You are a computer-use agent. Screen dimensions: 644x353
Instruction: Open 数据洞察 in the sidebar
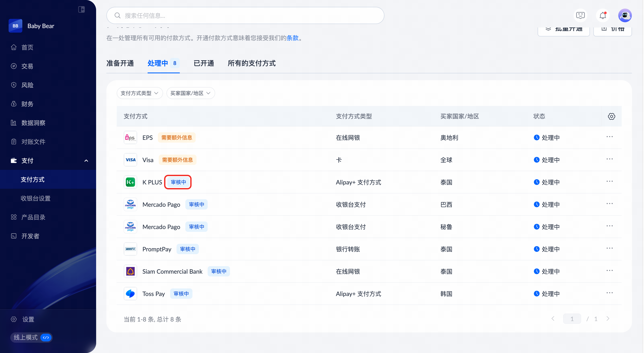33,123
